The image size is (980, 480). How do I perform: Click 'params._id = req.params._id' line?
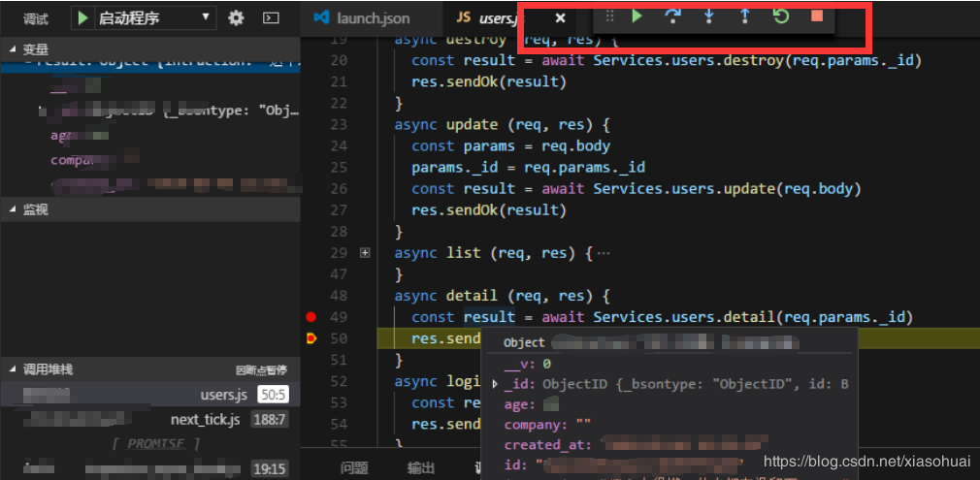[528, 168]
